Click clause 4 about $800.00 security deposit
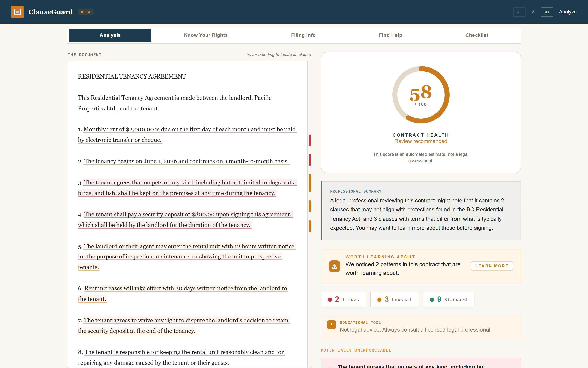 [185, 220]
